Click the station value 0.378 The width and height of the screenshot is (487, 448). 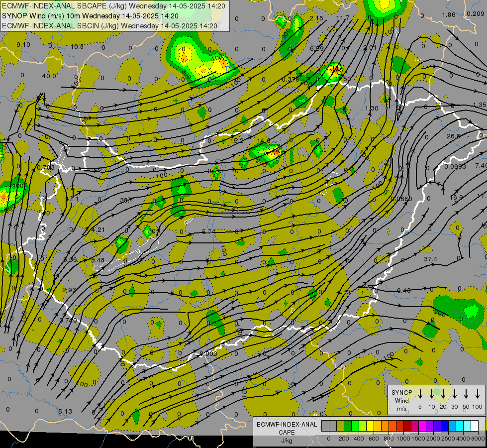pyautogui.click(x=291, y=80)
